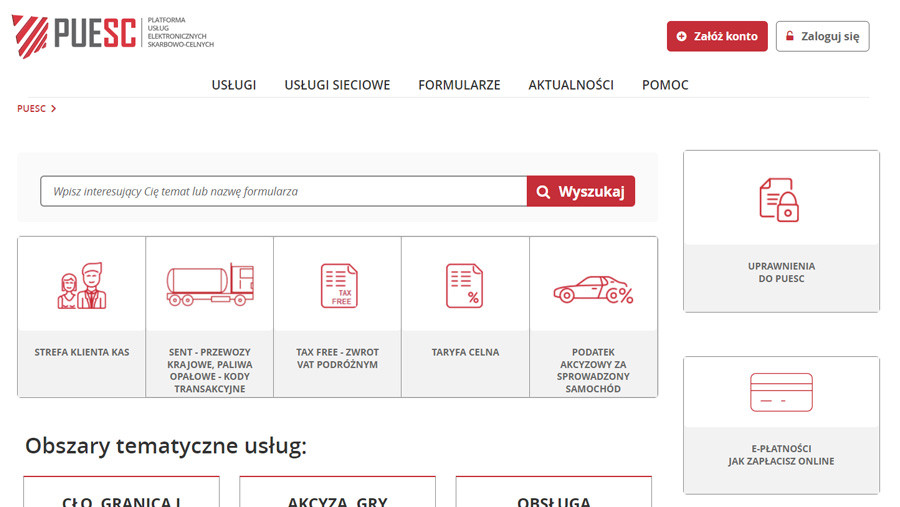The image size is (900, 507).
Task: Click the chevron after PUESC breadcrumb
Action: click(x=53, y=109)
